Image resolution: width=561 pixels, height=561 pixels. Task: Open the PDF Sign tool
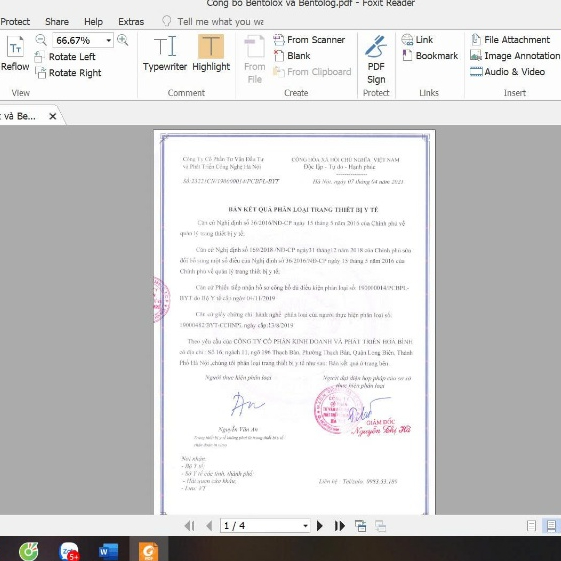[x=376, y=60]
